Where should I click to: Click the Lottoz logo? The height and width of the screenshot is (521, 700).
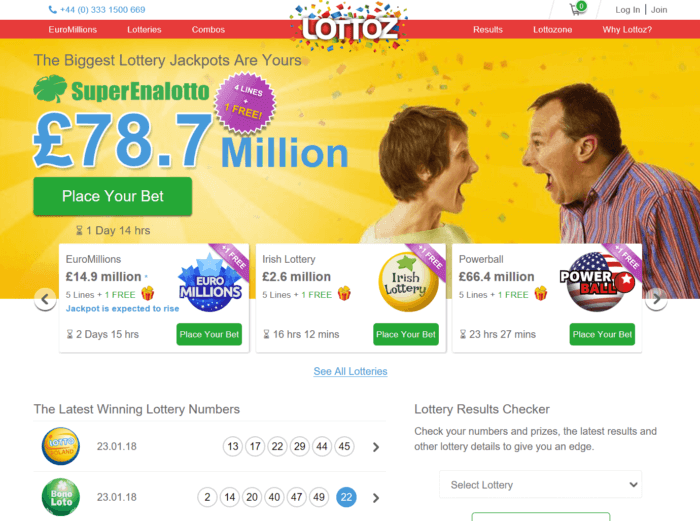350,27
